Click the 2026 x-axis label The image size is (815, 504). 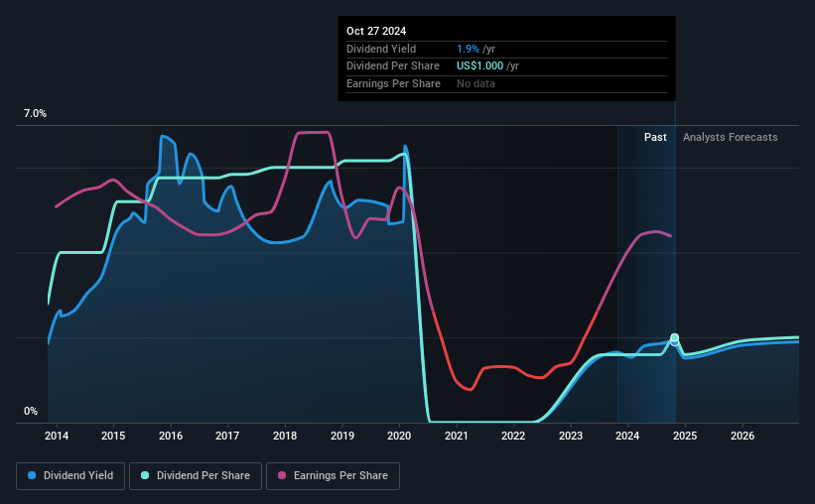click(x=743, y=436)
